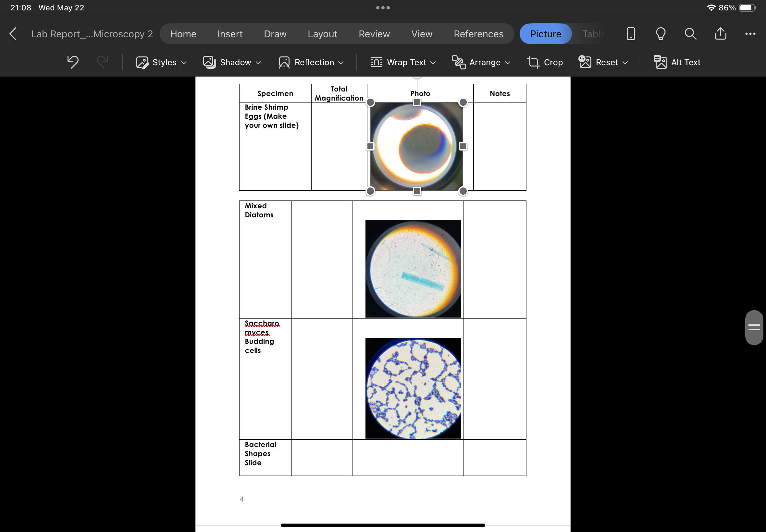Screen dimensions: 766x532
Task: Click the brine shrimp eggs photo
Action: 416,147
